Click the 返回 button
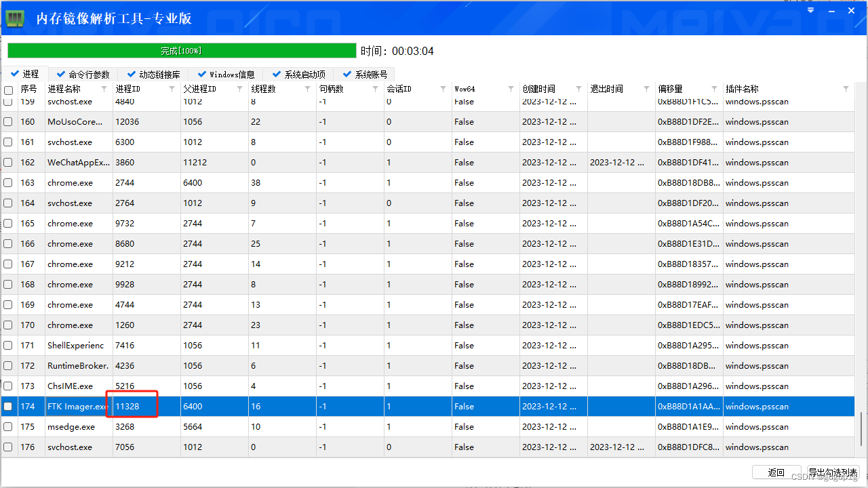868x488 pixels. point(776,472)
